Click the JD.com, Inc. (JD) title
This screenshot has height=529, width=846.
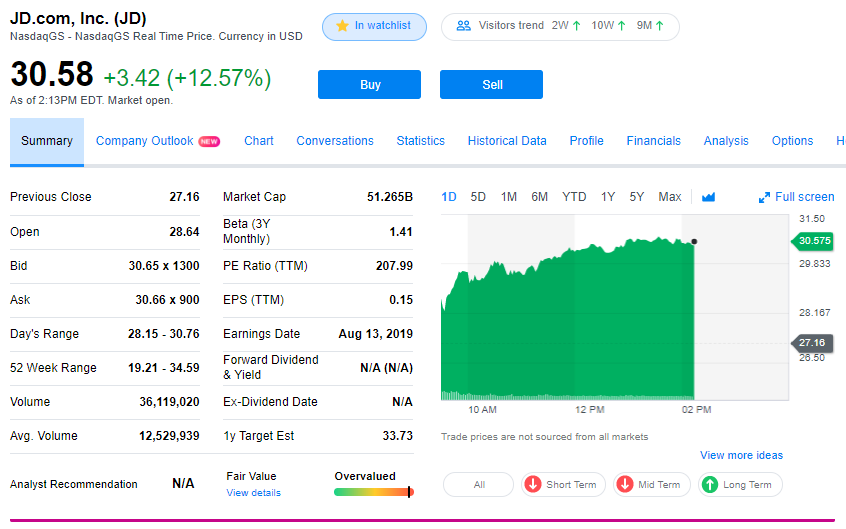pyautogui.click(x=78, y=19)
